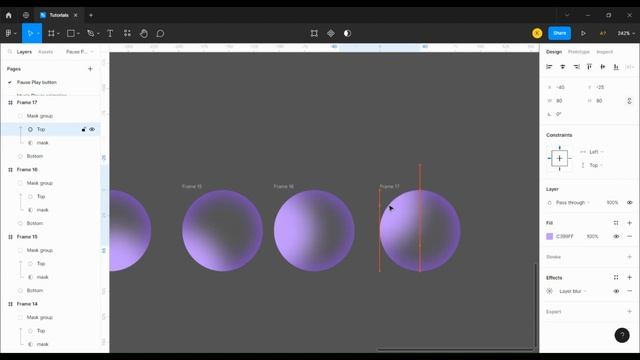Expand the pages dropdown in layers header
Image resolution: width=640 pixels, height=360 pixels.
(80, 52)
